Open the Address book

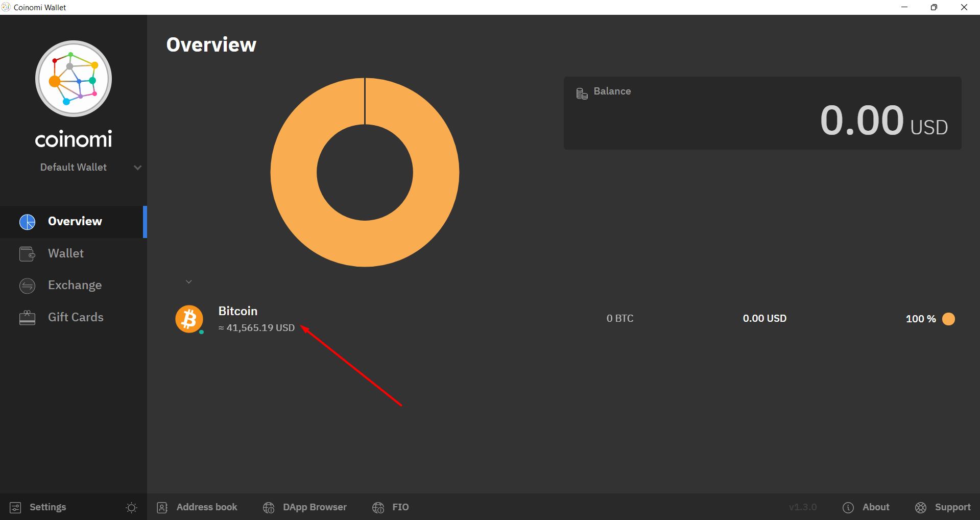coord(206,507)
